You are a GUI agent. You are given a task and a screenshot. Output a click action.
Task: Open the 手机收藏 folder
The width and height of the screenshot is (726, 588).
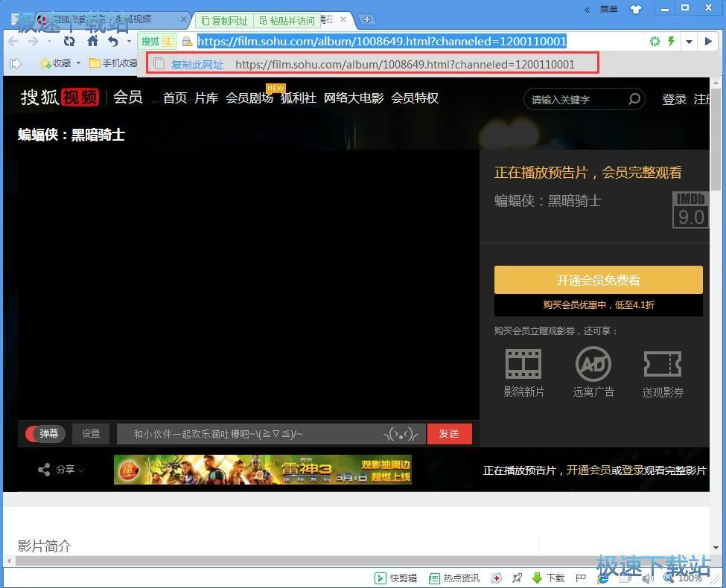pyautogui.click(x=113, y=63)
